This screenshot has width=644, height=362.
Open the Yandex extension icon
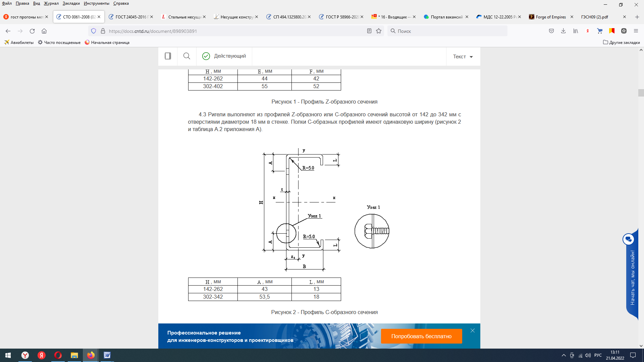(588, 31)
